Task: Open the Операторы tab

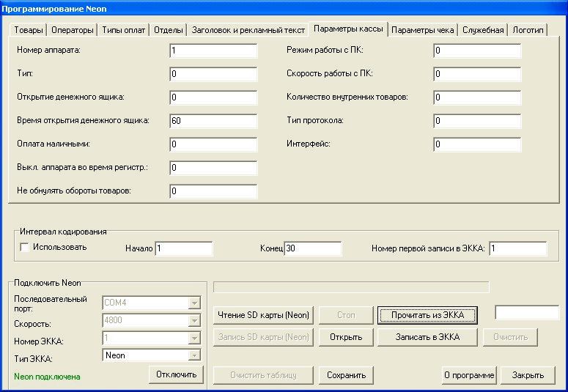Action: (x=72, y=30)
